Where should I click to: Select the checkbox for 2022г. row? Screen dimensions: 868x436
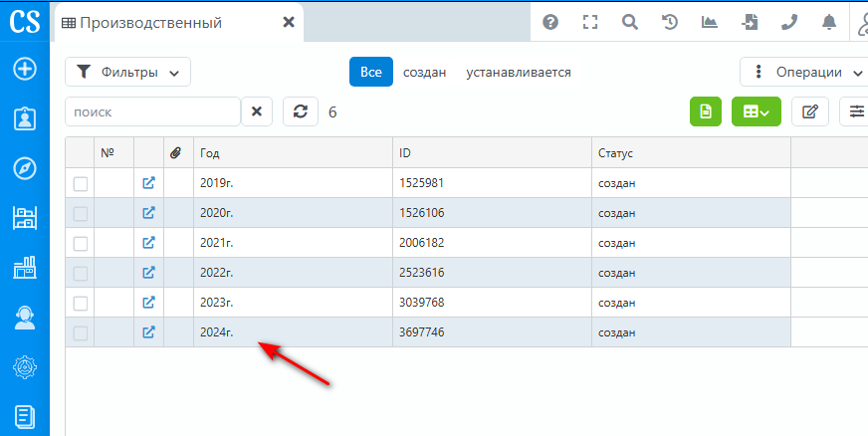click(81, 273)
